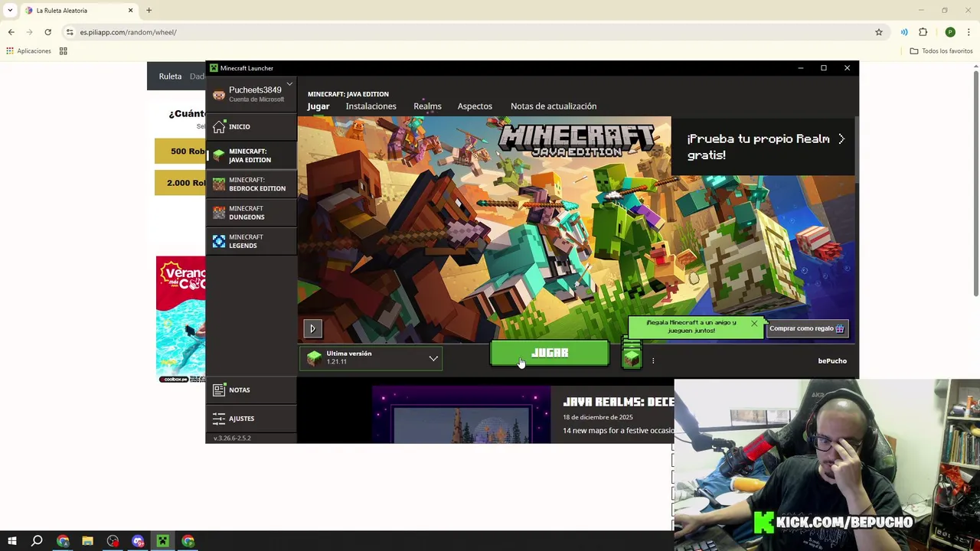The width and height of the screenshot is (980, 551).
Task: Open File Explorer from taskbar
Action: tap(87, 541)
